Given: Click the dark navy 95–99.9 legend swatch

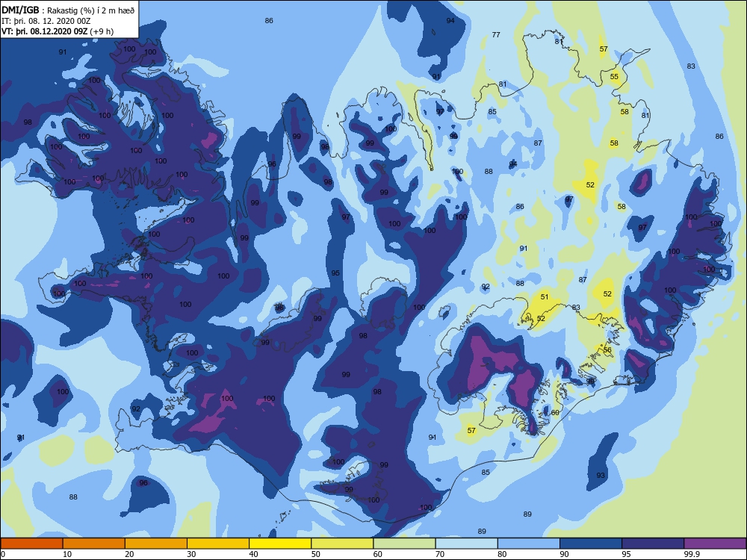Looking at the screenshot, I should pyautogui.click(x=653, y=544).
